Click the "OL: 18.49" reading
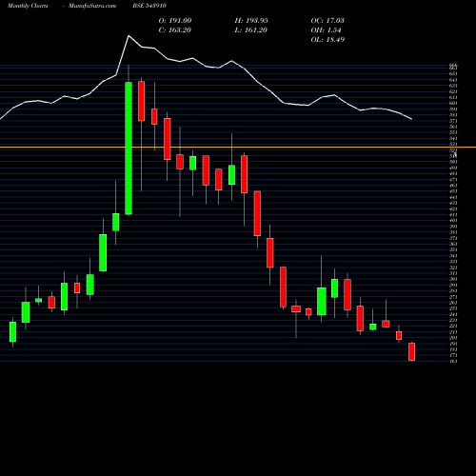Viewport: 476px width, 476px height. pyautogui.click(x=327, y=40)
